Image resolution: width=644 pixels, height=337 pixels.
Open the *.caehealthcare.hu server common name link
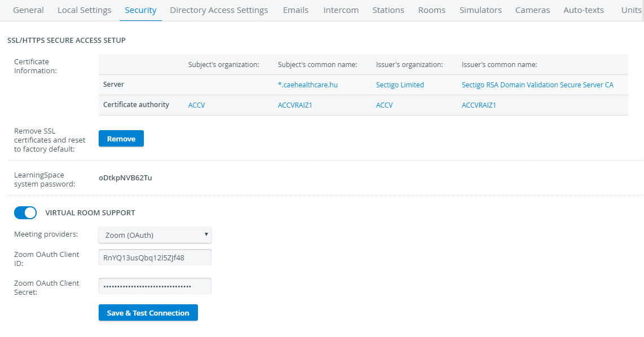tap(308, 85)
